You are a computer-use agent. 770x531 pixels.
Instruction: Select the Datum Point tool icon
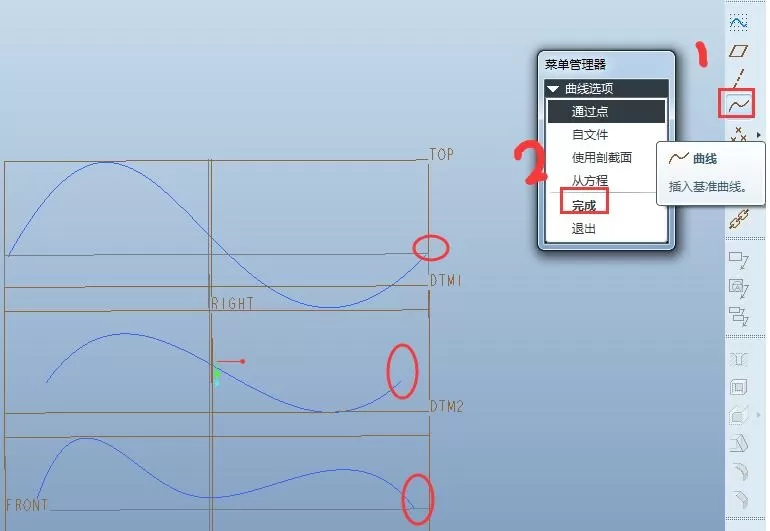point(738,134)
